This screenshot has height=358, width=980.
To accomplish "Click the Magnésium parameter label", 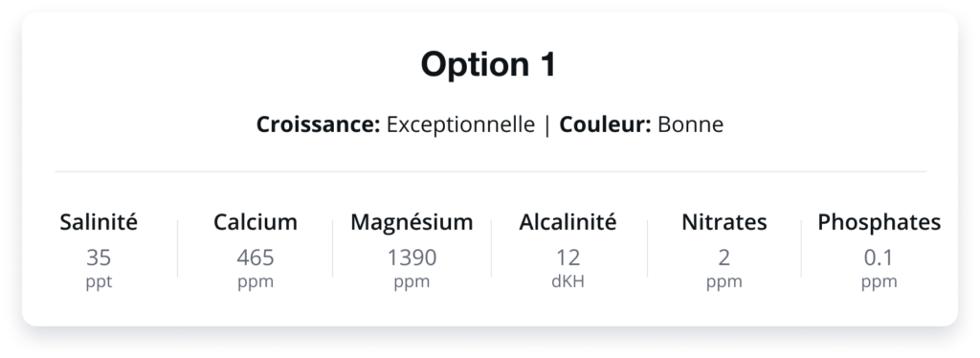I will (x=412, y=222).
